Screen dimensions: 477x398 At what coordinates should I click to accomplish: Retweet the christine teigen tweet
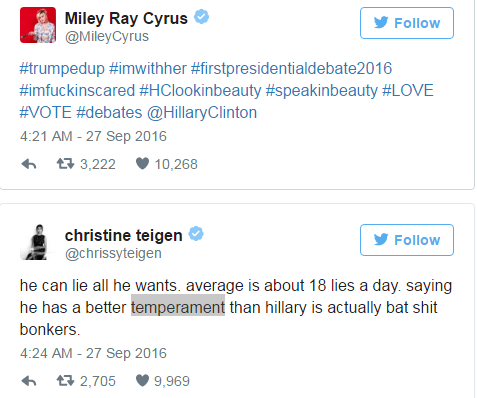point(65,380)
